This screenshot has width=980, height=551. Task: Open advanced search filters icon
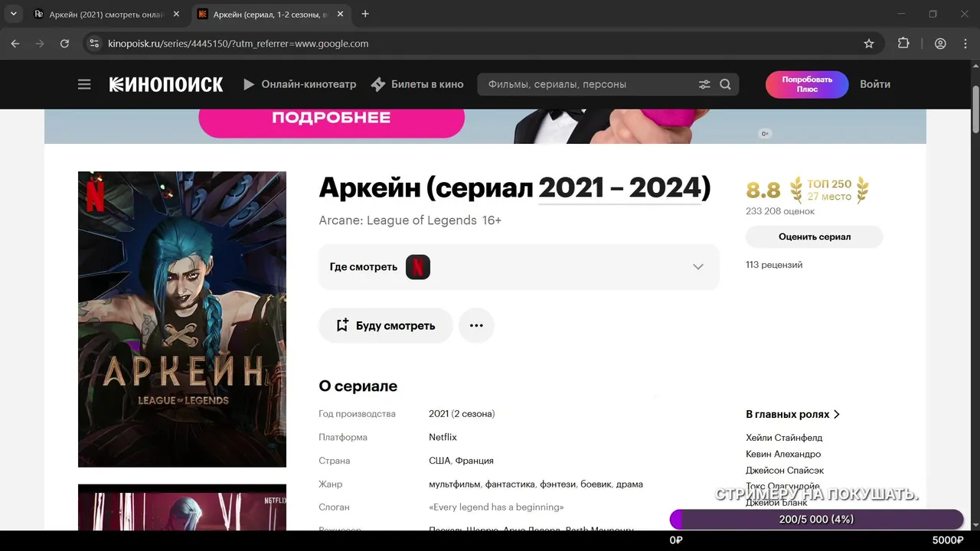704,84
